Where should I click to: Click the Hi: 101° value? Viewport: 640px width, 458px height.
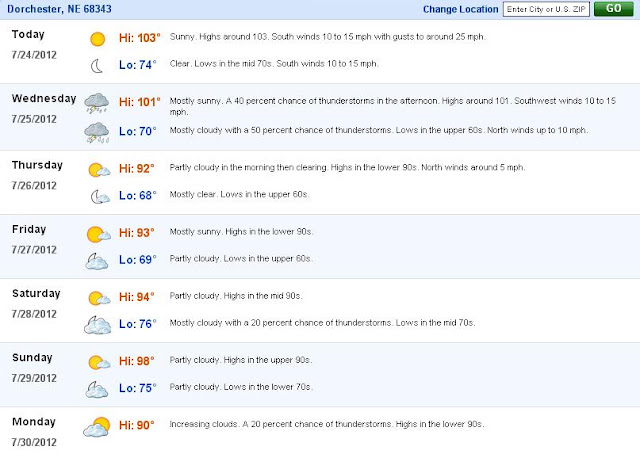pos(140,102)
